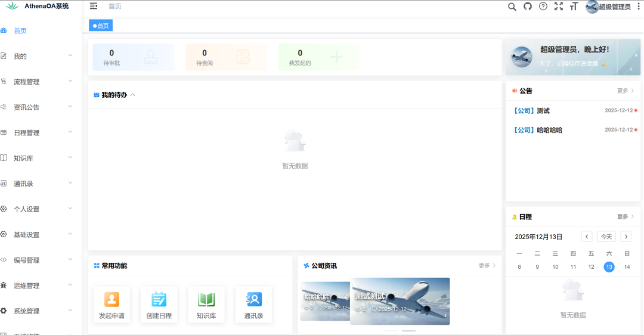Open the search magnifier icon in the header
This screenshot has width=644, height=335.
coord(512,7)
